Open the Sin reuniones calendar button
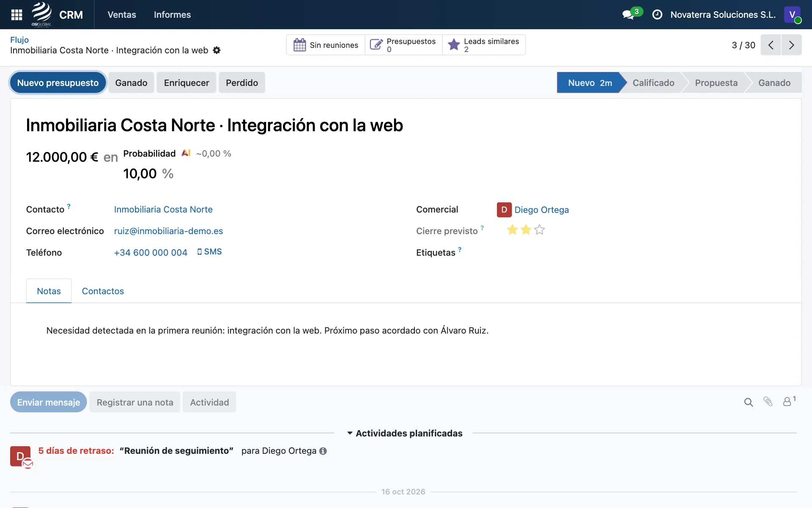812x508 pixels. point(326,45)
